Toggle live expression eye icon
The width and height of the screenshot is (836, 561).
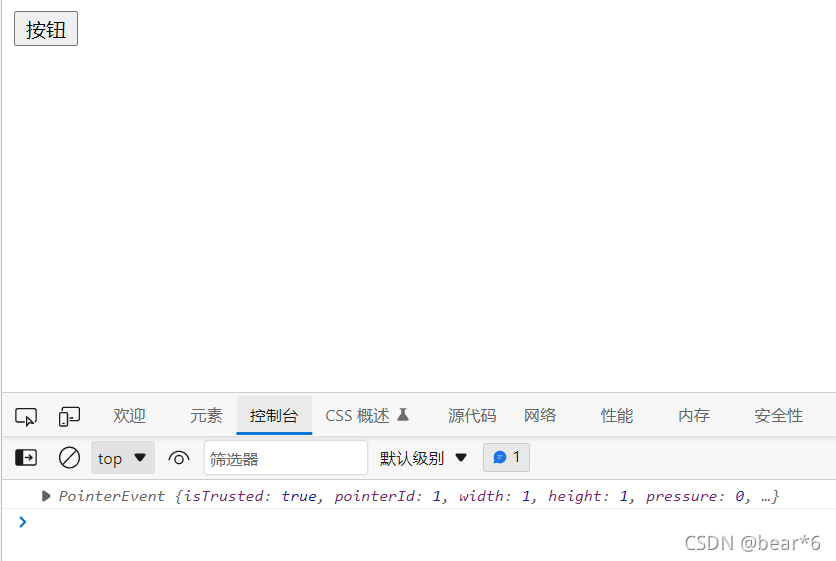click(x=179, y=458)
